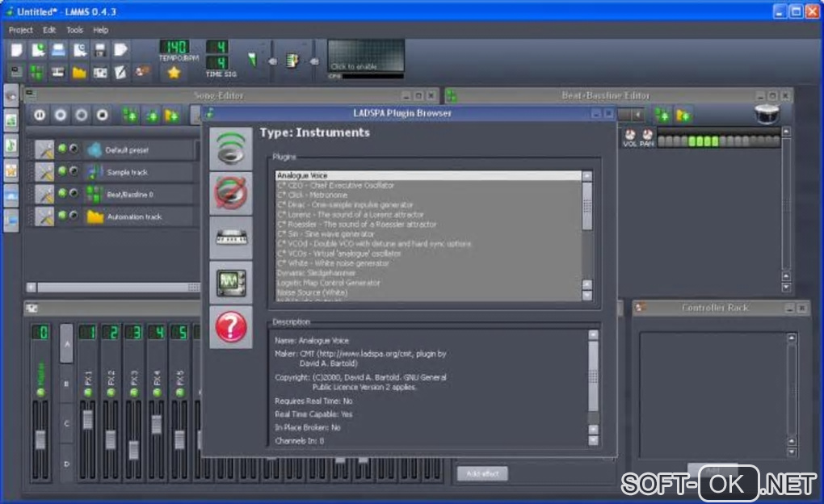Screen dimensions: 824x504
Task: Click description pane scroll up arrow
Action: [x=593, y=334]
